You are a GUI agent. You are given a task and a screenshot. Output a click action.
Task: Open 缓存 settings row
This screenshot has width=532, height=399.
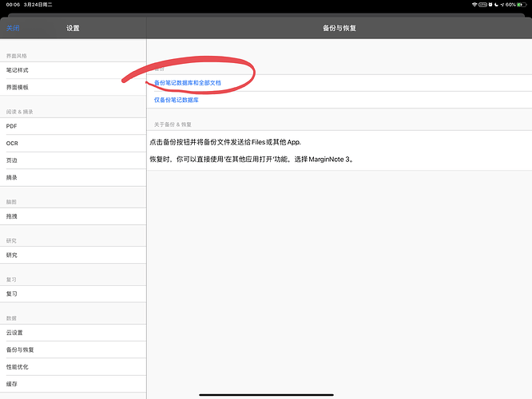73,384
